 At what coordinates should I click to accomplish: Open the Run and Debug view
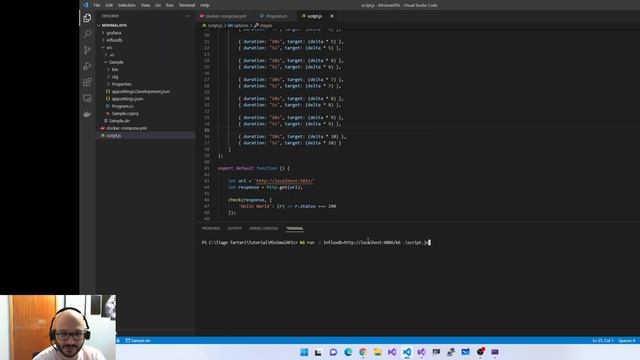pyautogui.click(x=87, y=66)
